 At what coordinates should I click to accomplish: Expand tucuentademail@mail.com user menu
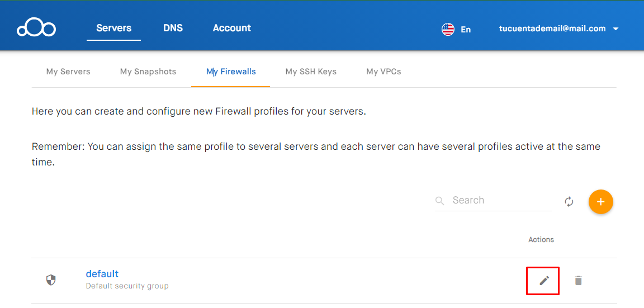[552, 29]
